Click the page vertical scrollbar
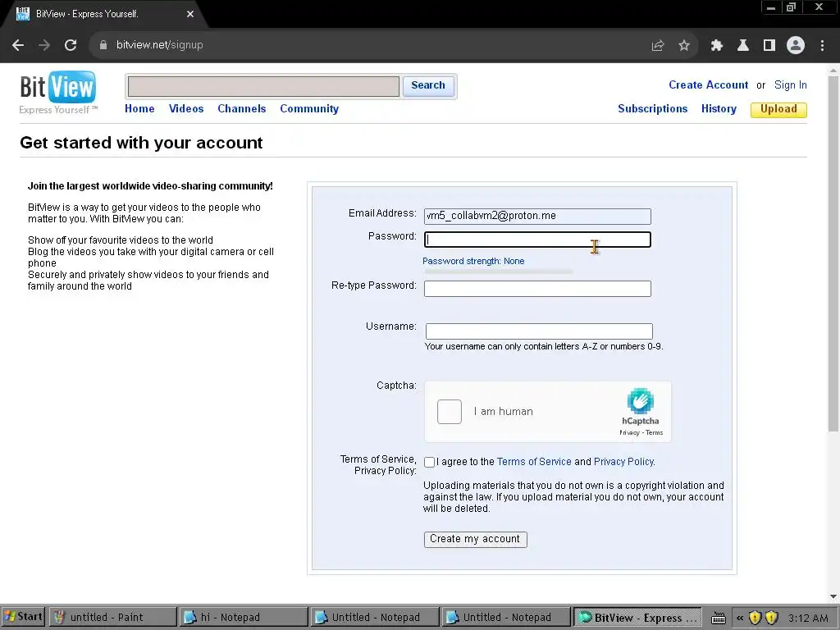840x630 pixels. pyautogui.click(x=833, y=253)
